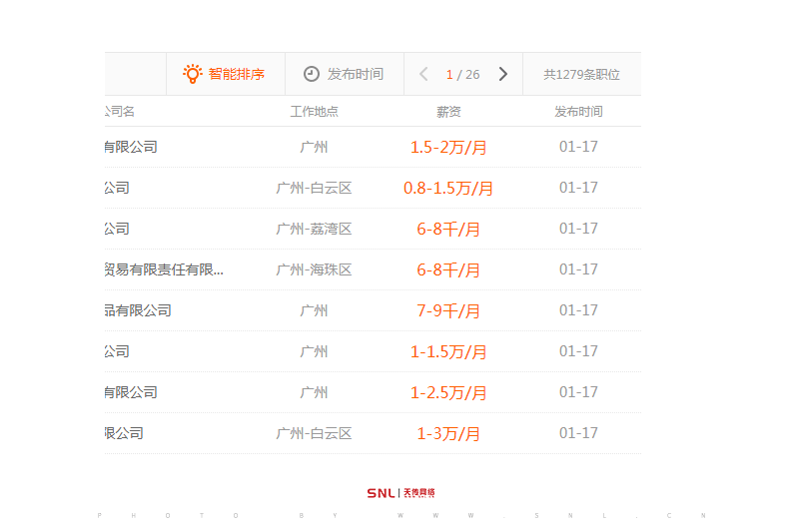Click the 共1279条职位 total count label
This screenshot has width=799, height=532.
(x=581, y=74)
